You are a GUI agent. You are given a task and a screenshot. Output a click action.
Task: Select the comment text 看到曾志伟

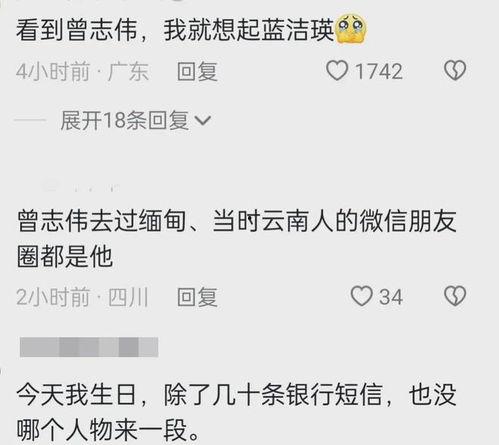click(x=77, y=30)
